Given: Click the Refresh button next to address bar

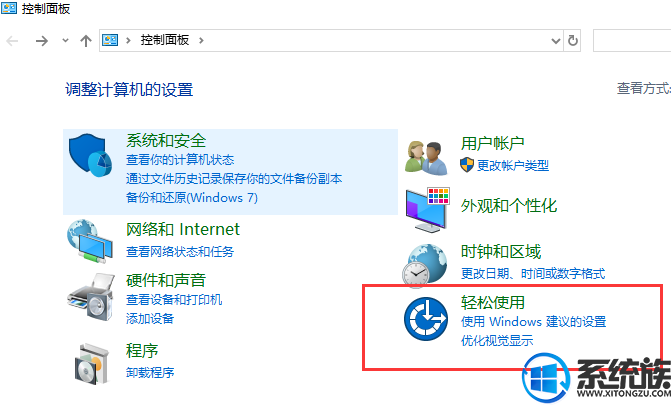Looking at the screenshot, I should click(572, 41).
